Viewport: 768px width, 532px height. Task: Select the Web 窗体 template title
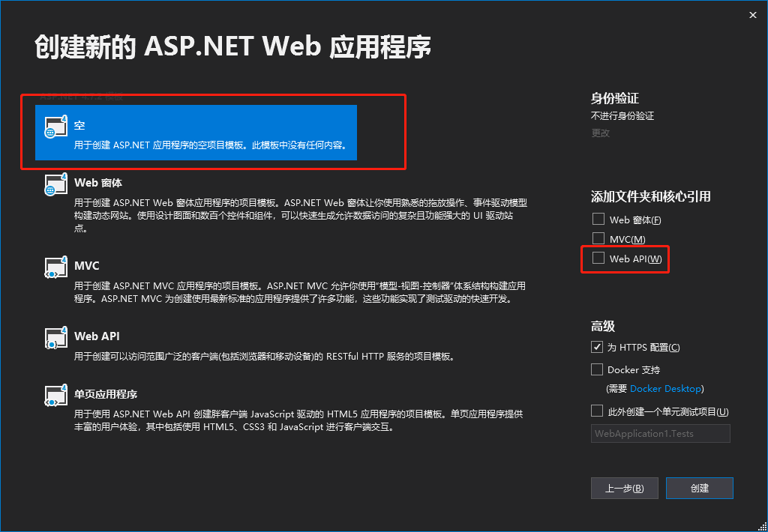click(98, 183)
